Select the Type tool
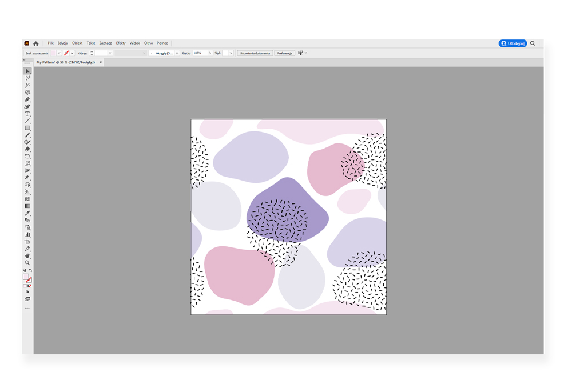 [x=27, y=114]
